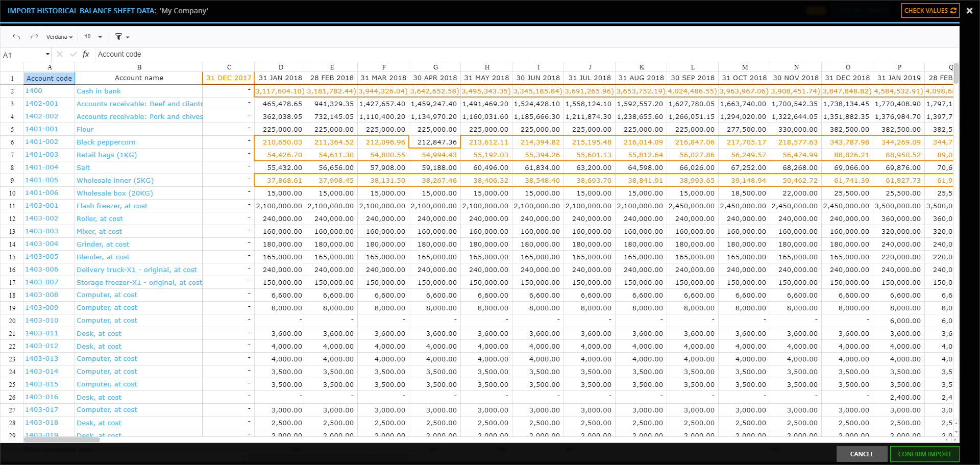Click the Account name header cell
The height and width of the screenshot is (465, 980).
pos(139,78)
